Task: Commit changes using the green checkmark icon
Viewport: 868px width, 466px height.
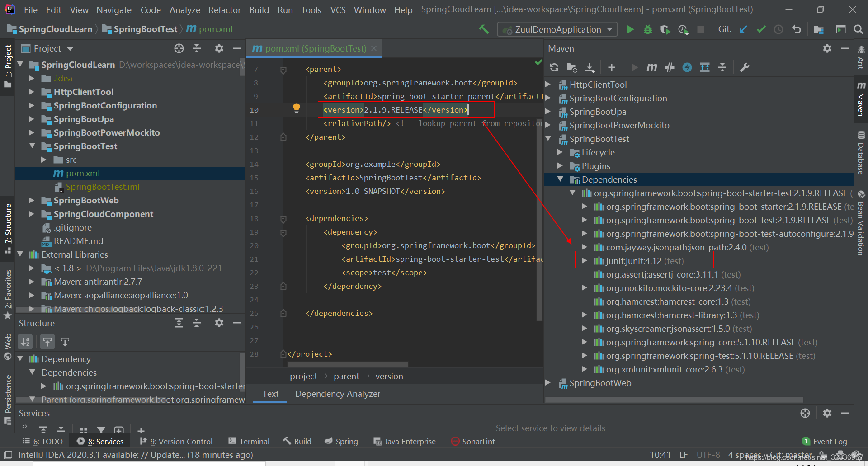Action: (761, 29)
